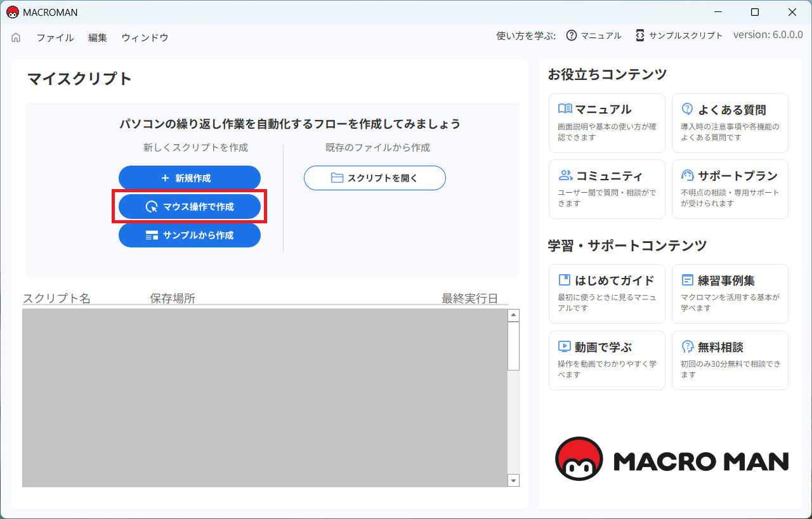Click the 新規作成 button

[x=190, y=178]
